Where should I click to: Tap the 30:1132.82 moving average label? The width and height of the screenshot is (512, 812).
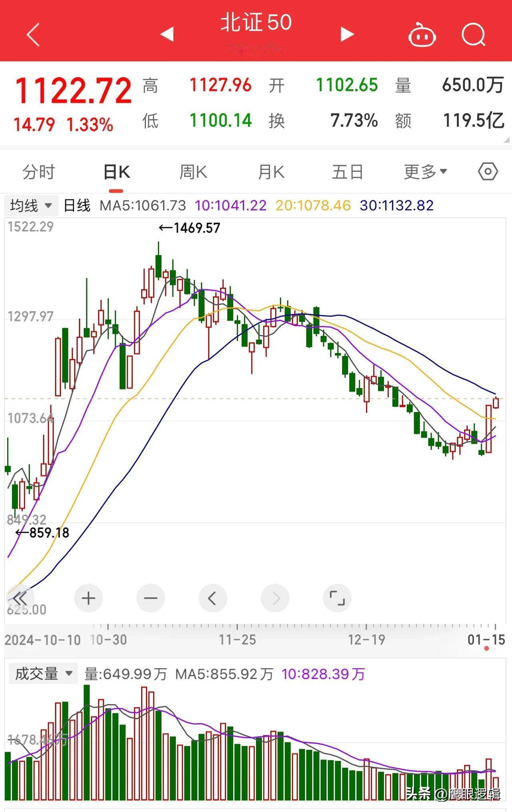tap(396, 205)
